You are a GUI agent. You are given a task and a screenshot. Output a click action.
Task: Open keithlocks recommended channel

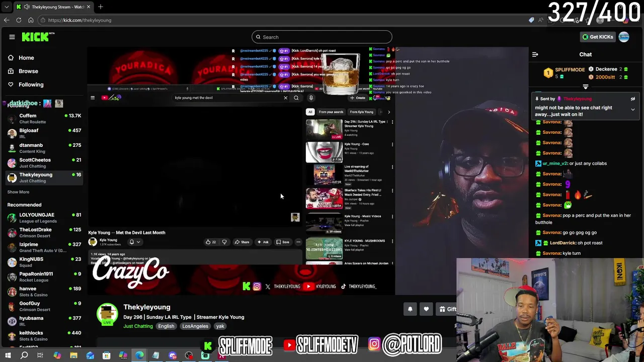point(44,336)
